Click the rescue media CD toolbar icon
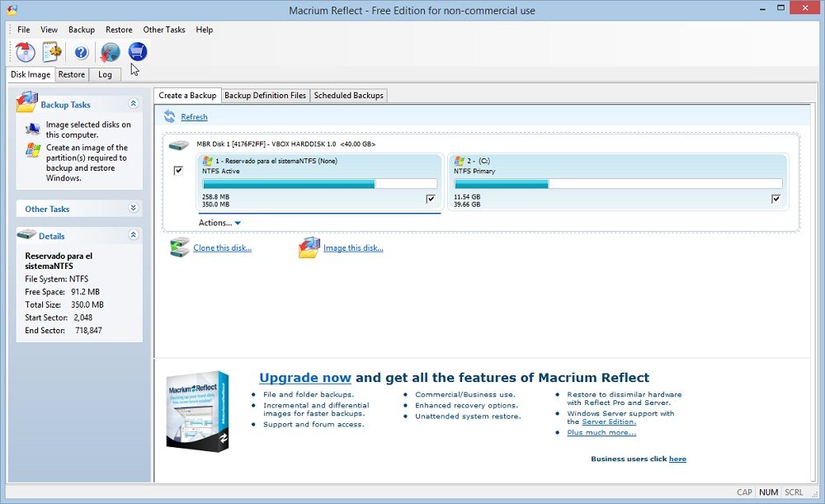825x504 pixels. click(x=25, y=52)
